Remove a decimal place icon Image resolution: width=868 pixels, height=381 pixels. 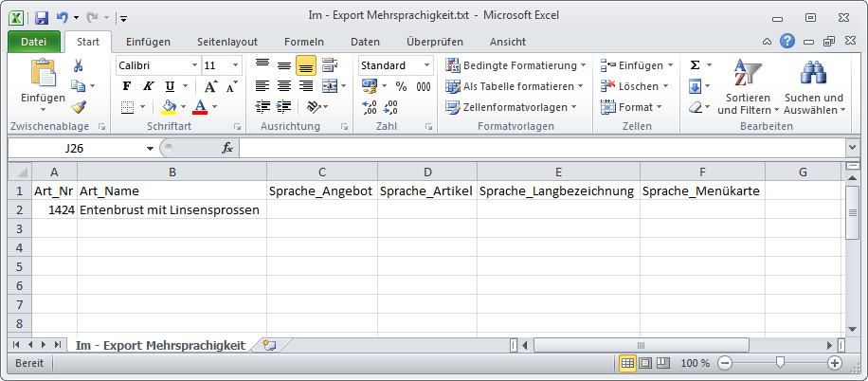[390, 107]
